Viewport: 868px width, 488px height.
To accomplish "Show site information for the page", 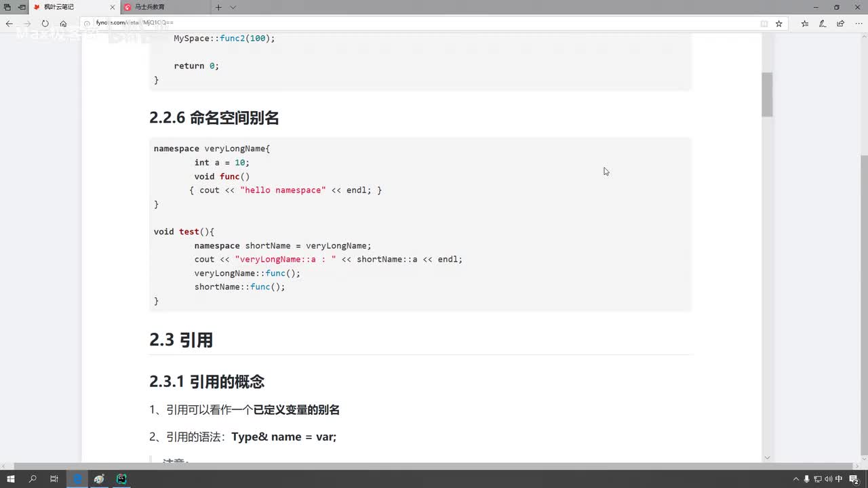I will coord(87,23).
